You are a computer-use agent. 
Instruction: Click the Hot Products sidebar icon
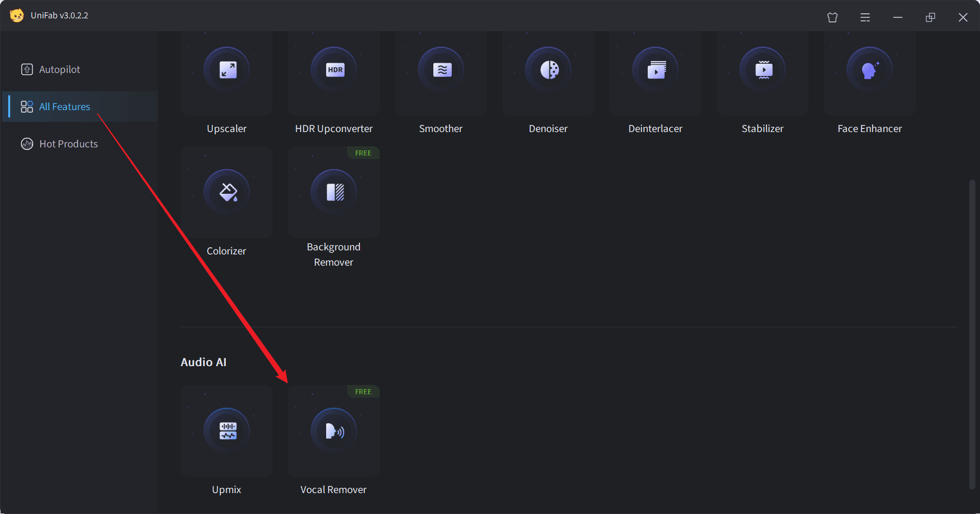[x=27, y=144]
